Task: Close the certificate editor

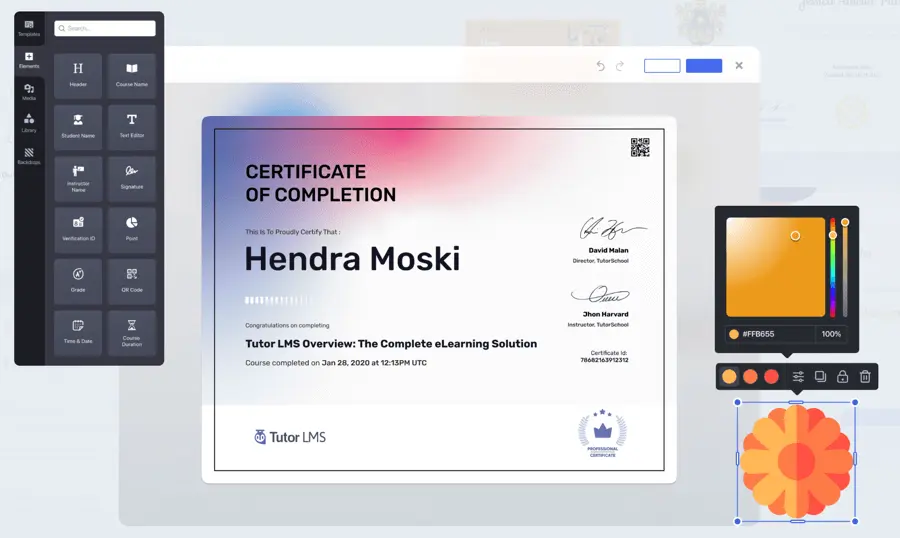Action: [739, 65]
